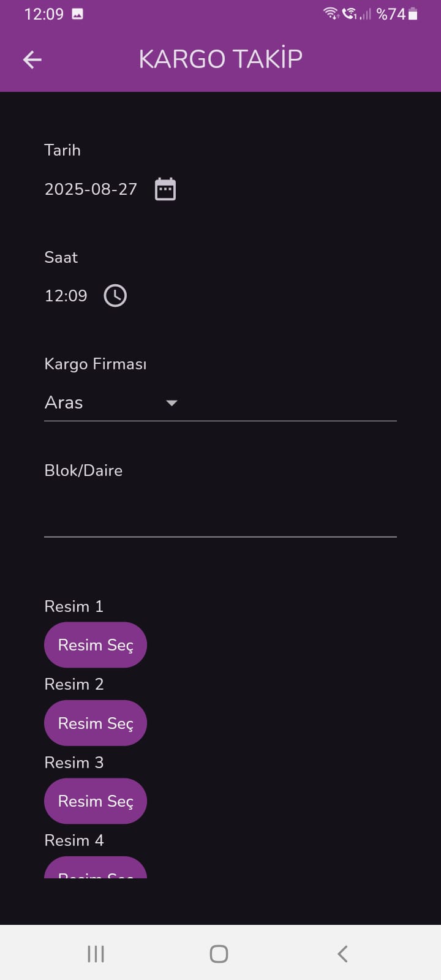The height and width of the screenshot is (980, 441).
Task: Open the calendar date picker icon
Action: [165, 189]
